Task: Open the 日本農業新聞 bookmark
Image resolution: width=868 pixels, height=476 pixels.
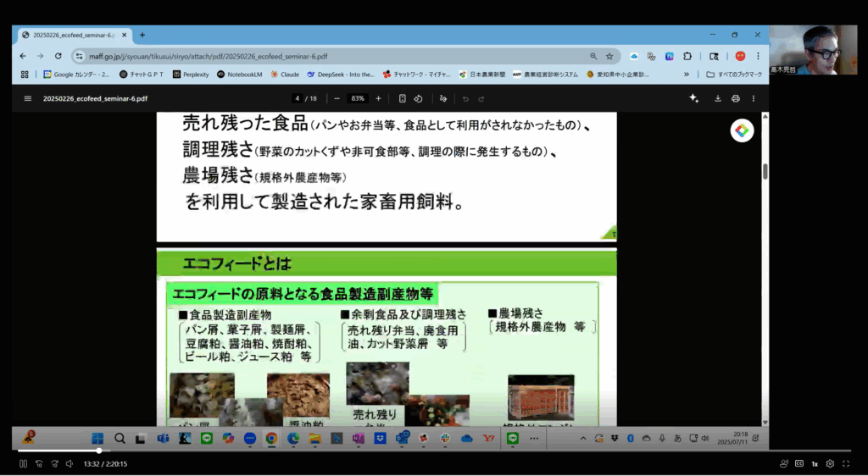Action: (x=482, y=74)
